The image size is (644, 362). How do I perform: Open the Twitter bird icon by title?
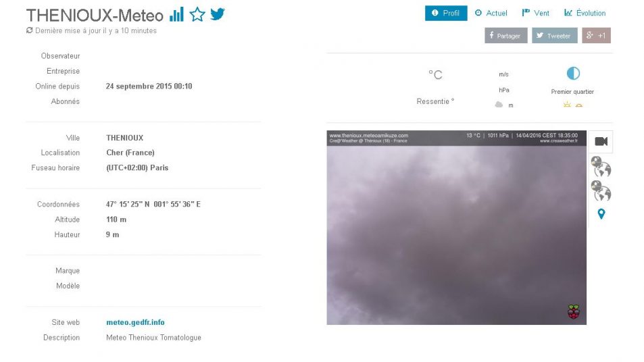coord(218,14)
